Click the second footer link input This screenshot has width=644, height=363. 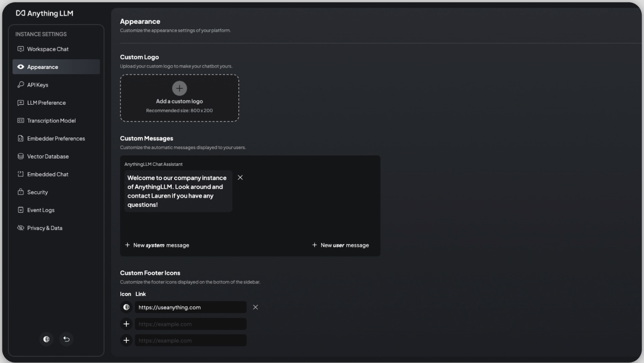pos(191,324)
